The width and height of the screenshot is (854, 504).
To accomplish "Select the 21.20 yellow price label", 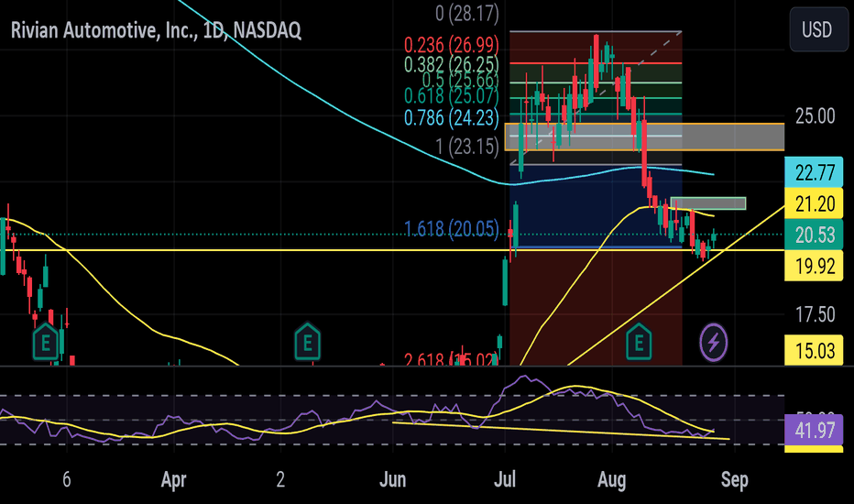I will pos(814,203).
